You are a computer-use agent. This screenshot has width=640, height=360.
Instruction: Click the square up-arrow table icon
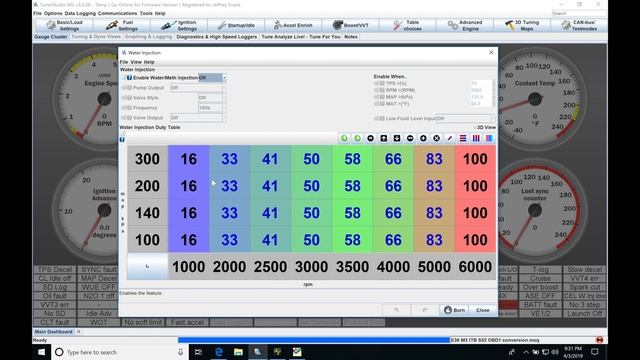point(384,138)
